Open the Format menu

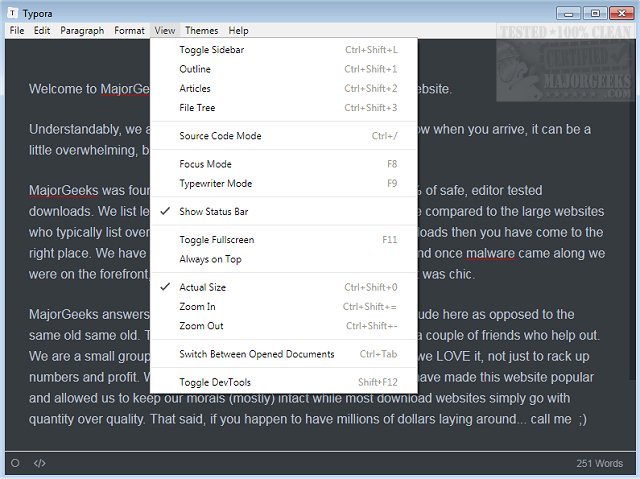click(129, 31)
